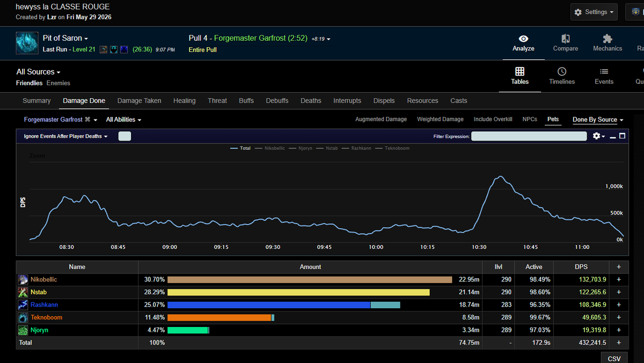Click third affix icon beside Level 21
The height and width of the screenshot is (363, 644).
[124, 50]
